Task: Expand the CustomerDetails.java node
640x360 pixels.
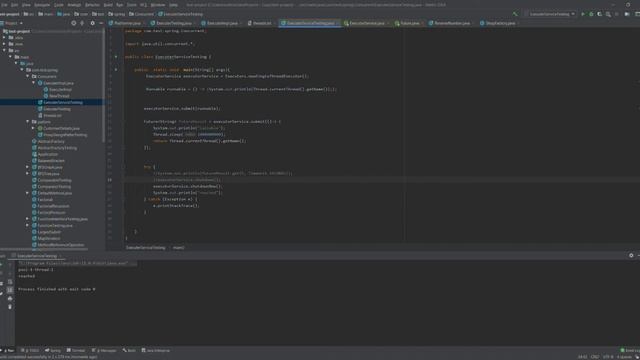Action: tap(33, 128)
